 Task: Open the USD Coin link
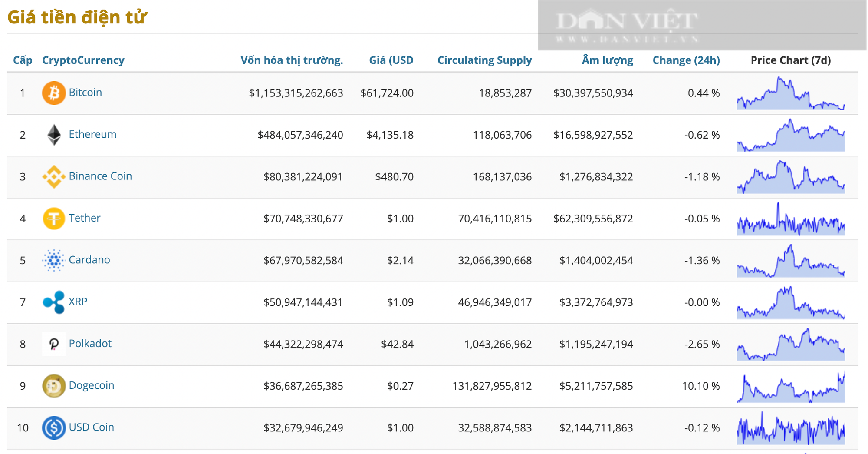click(x=91, y=427)
